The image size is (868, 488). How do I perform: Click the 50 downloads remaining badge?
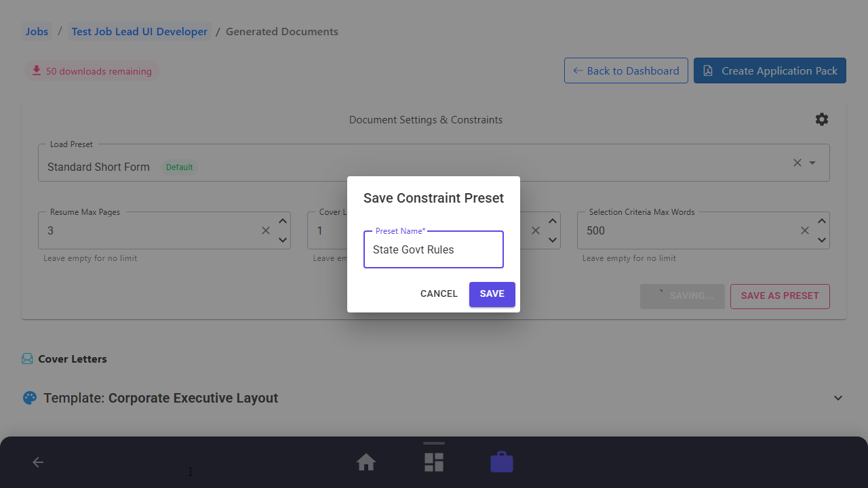coord(92,71)
